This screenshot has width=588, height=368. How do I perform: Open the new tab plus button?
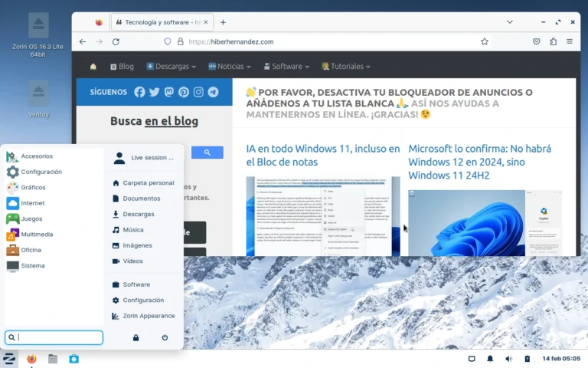223,22
